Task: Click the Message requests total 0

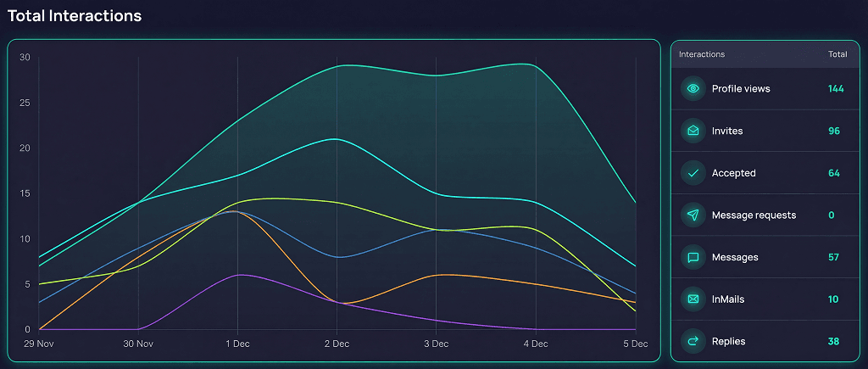Action: (832, 215)
